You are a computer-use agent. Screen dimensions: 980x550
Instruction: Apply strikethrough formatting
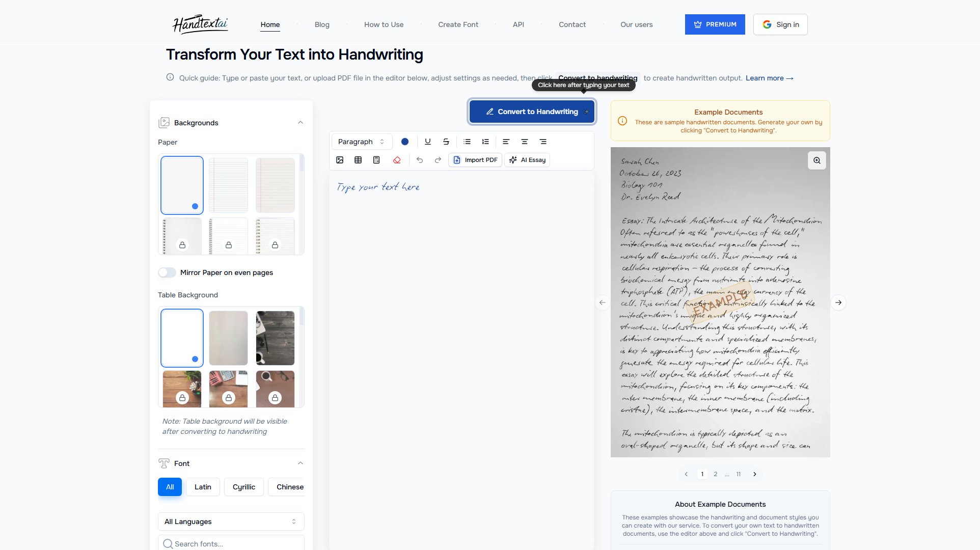pyautogui.click(x=446, y=142)
